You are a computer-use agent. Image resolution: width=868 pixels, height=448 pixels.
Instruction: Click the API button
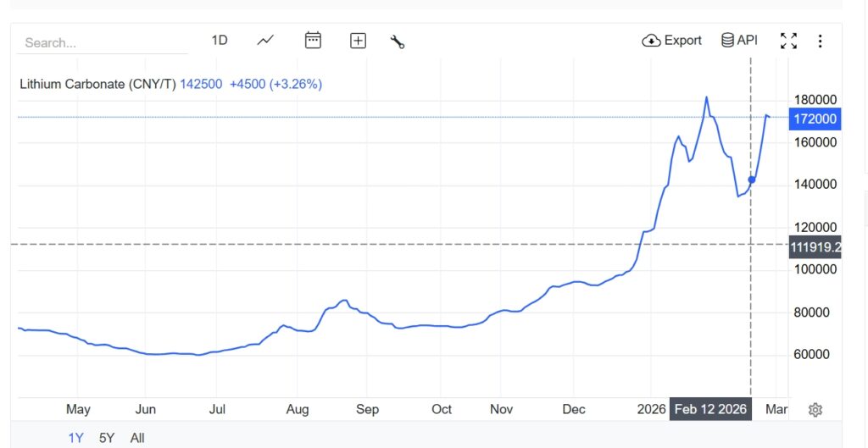pyautogui.click(x=738, y=40)
